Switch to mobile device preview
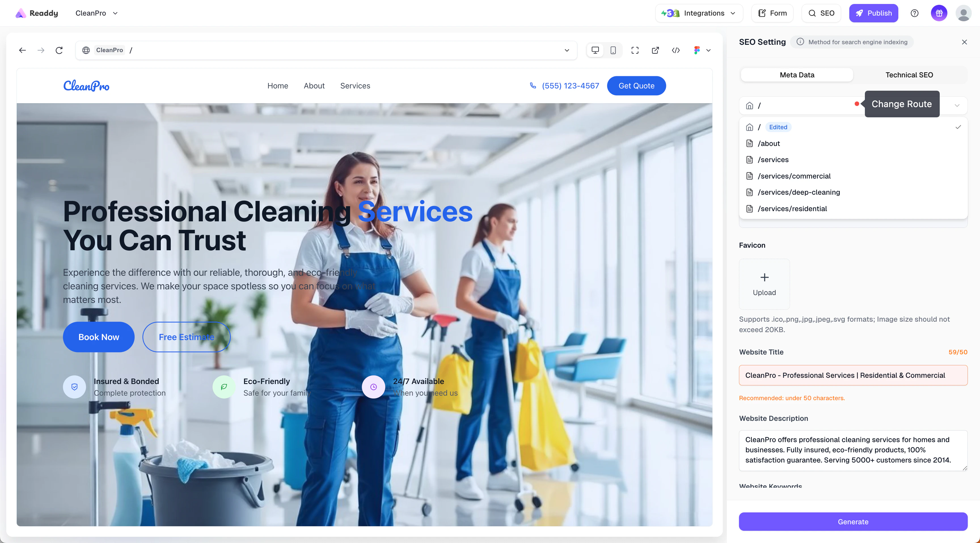This screenshot has width=980, height=543. click(x=613, y=50)
